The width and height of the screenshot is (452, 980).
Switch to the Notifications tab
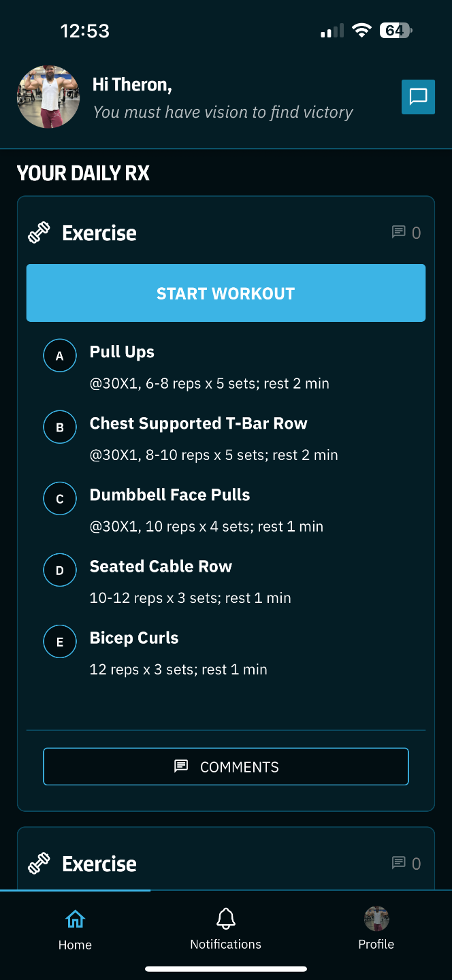click(225, 930)
